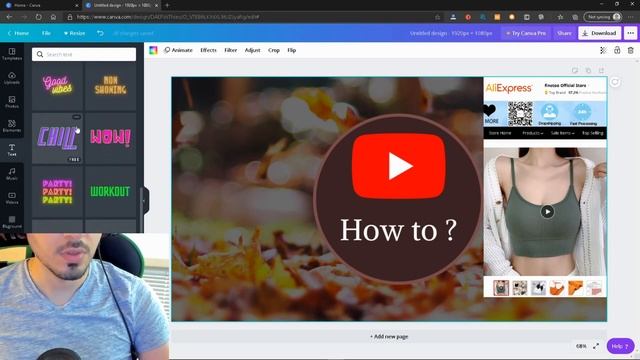The image size is (640, 360).
Task: Open the Animate option
Action: [x=178, y=50]
